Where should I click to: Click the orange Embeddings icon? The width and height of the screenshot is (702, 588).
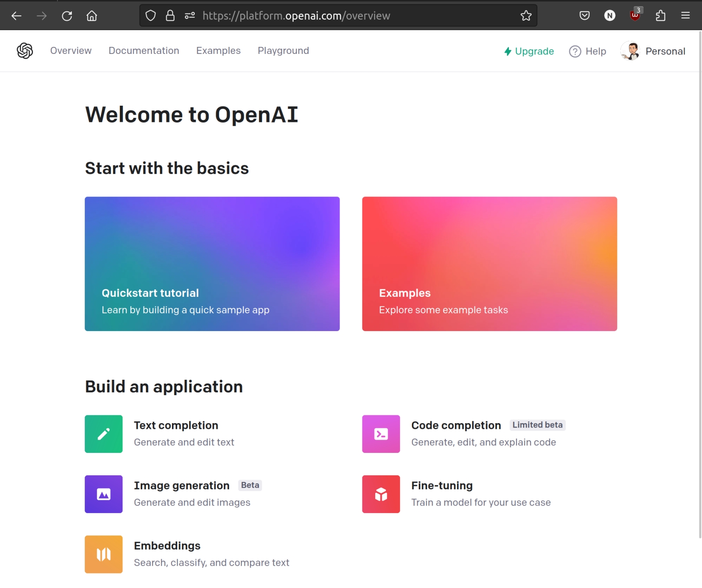point(104,554)
